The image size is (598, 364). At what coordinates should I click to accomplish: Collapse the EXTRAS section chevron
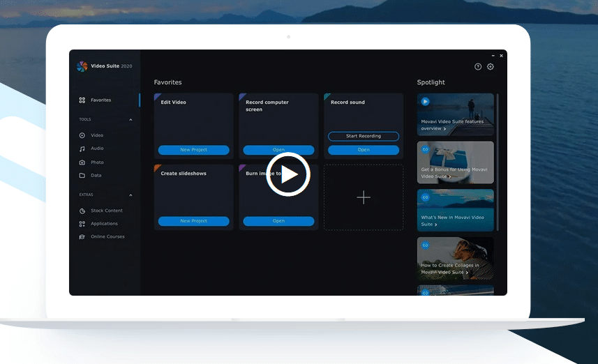130,195
